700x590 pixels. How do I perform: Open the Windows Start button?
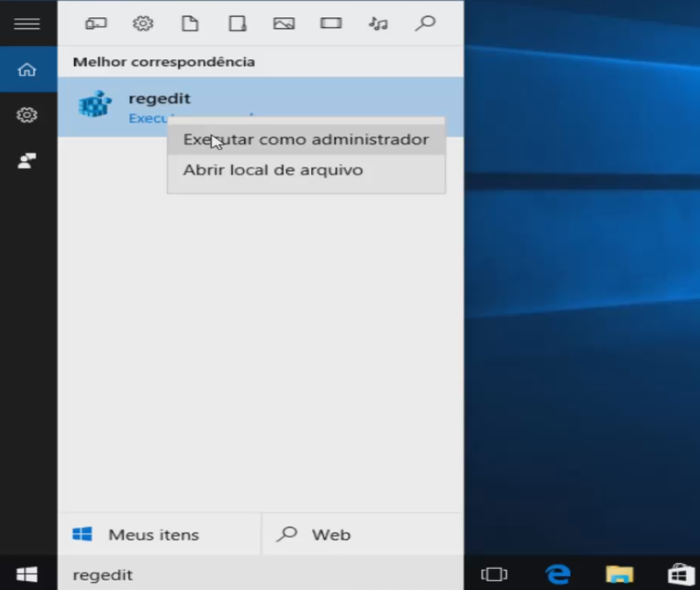[x=27, y=575]
